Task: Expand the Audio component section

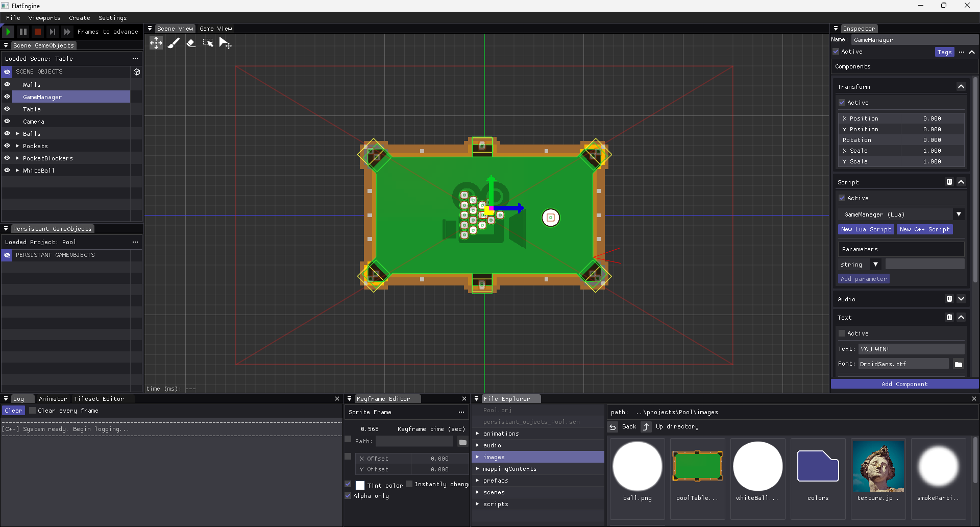Action: coord(961,299)
